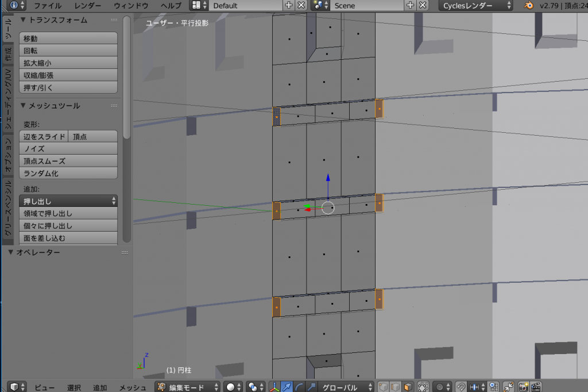
Task: Click the OpenGL render image camera icon
Action: click(x=523, y=387)
